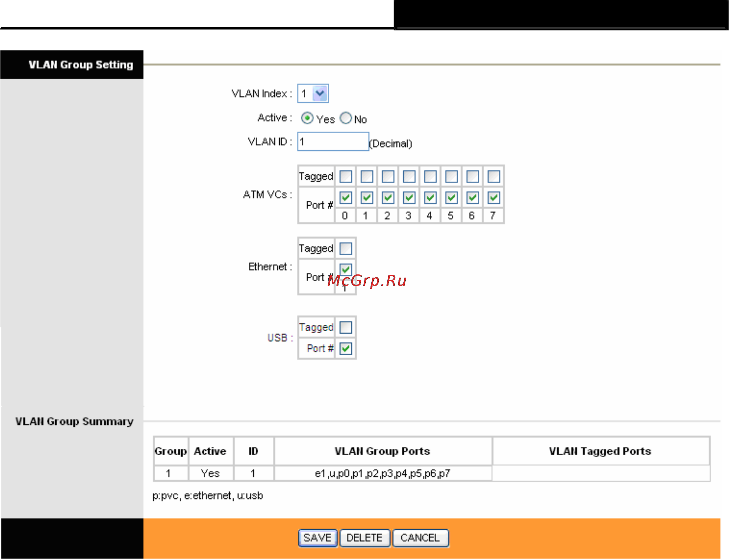729x560 pixels.
Task: Uncheck ATM VC Port # 7 checkbox
Action: click(x=494, y=198)
